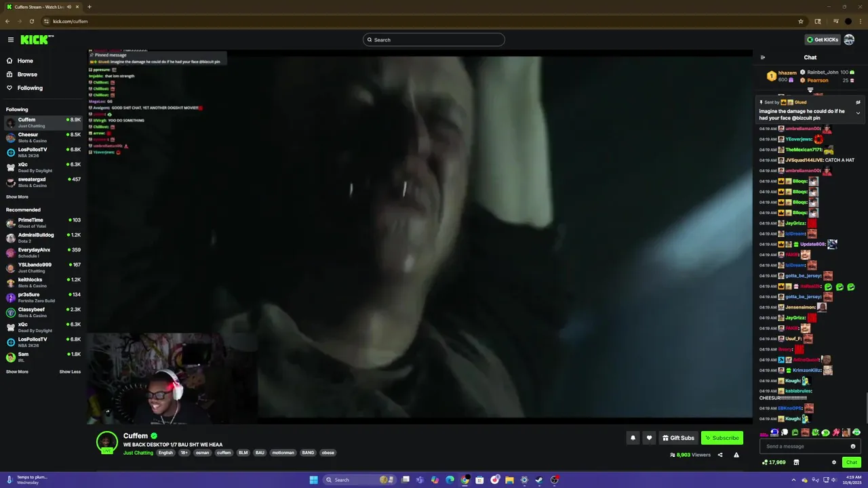Screen dimensions: 868x488
Task: Open EverydayAlvx recommended channel
Action: point(43,253)
